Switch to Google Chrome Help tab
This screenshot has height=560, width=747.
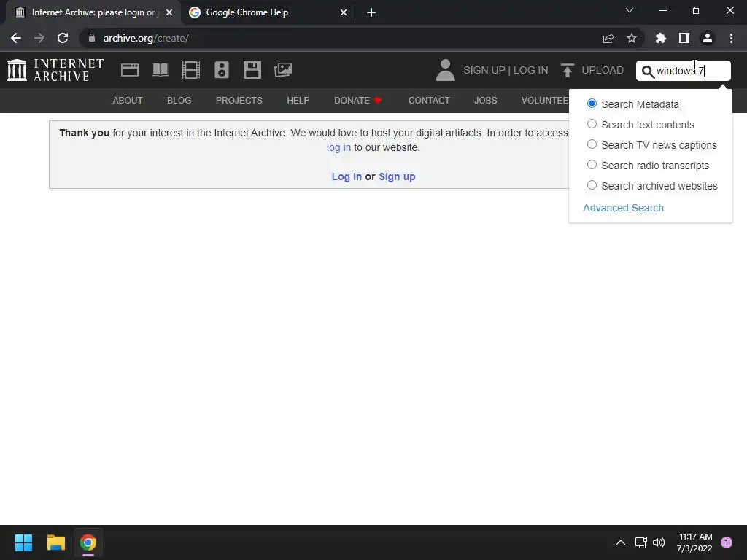click(268, 12)
